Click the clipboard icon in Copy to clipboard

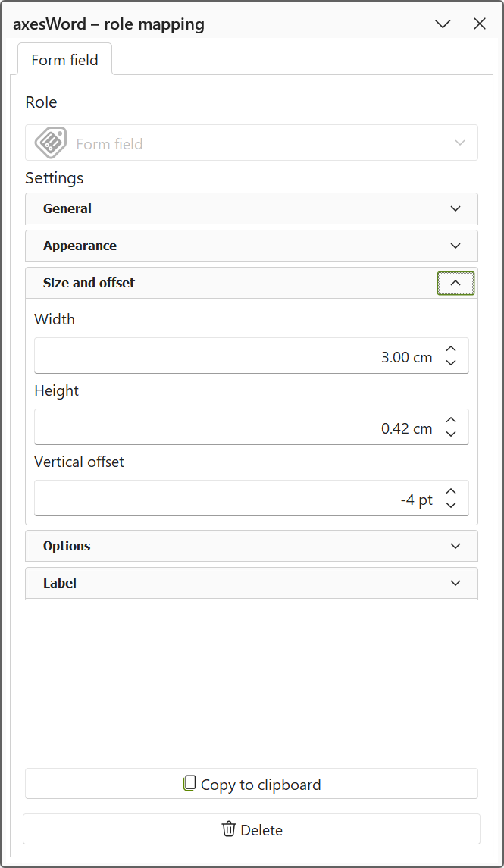[189, 783]
